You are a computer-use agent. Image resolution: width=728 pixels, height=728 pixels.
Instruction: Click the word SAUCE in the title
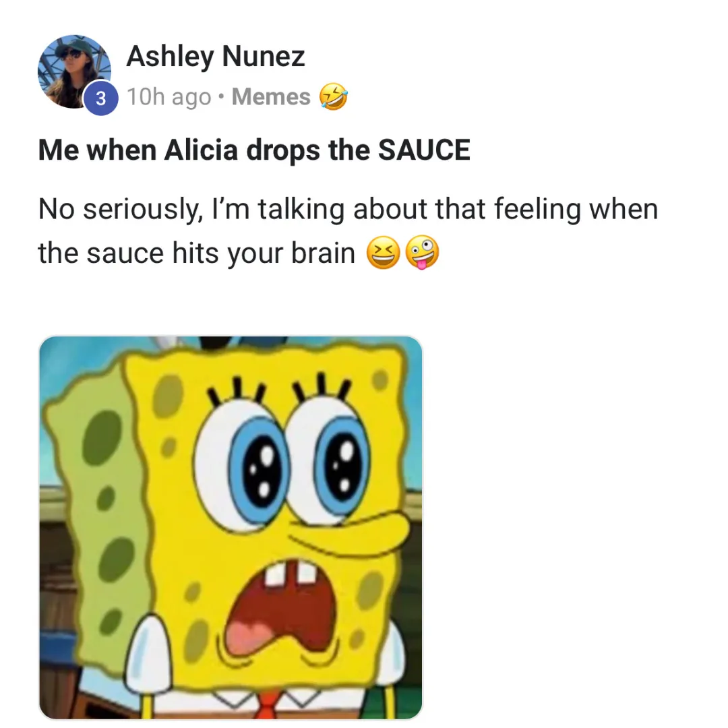pos(424,150)
